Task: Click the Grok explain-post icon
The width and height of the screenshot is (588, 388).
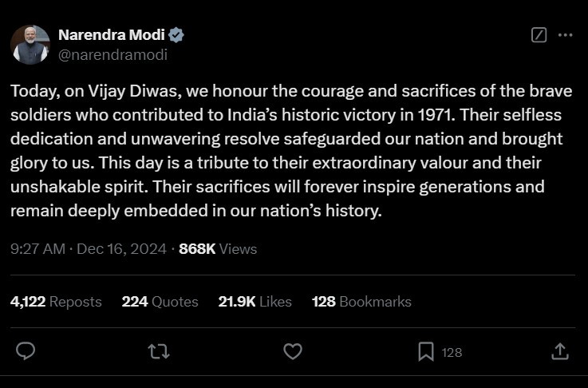Action: pos(539,35)
